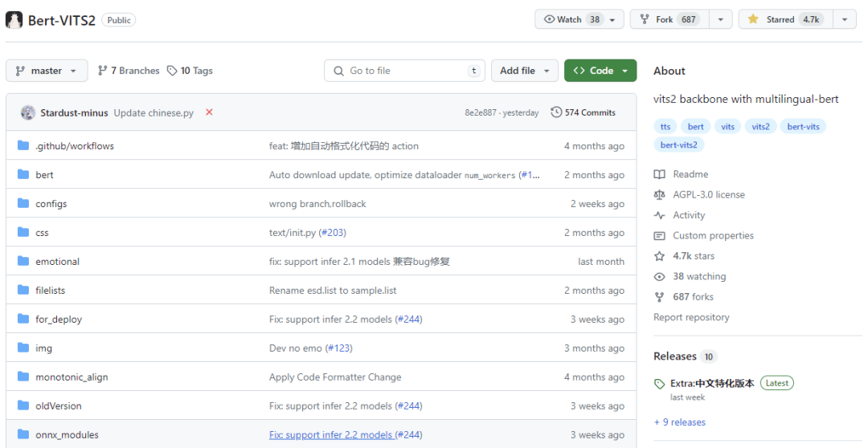Open commit 'Apply Code Formatter Change'
868x448 pixels.
tap(335, 377)
